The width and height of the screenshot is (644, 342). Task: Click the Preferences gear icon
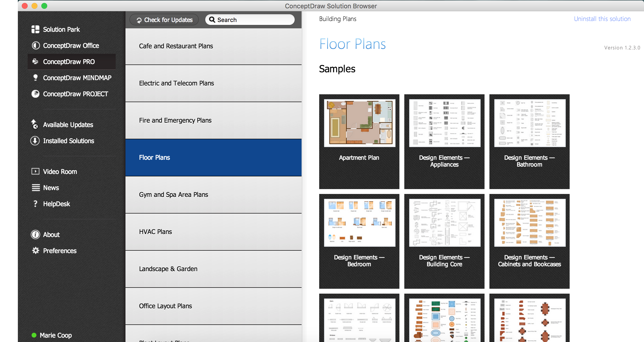(35, 250)
